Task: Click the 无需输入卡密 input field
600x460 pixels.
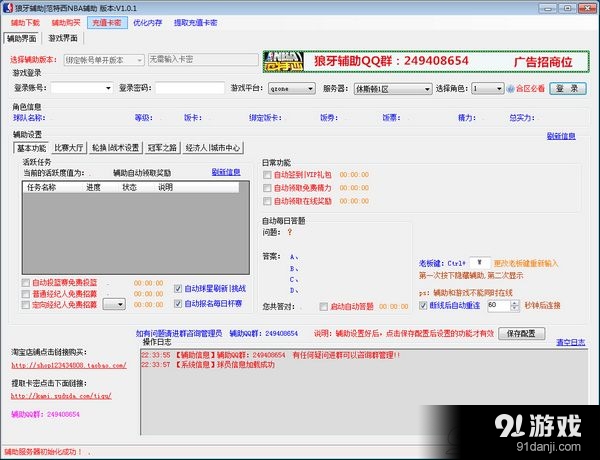Action: [203, 59]
